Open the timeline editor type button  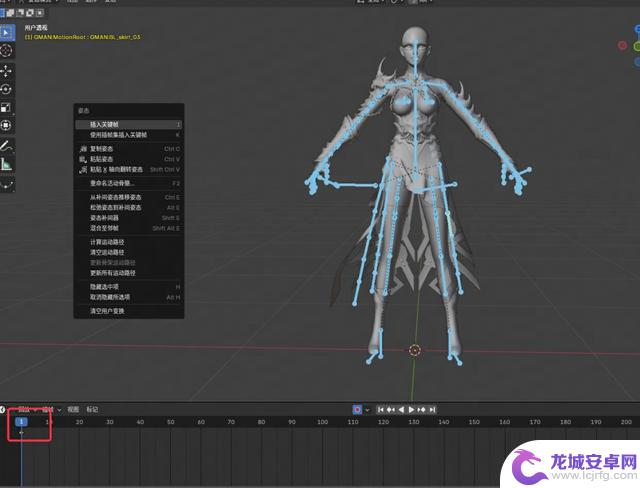point(2,409)
